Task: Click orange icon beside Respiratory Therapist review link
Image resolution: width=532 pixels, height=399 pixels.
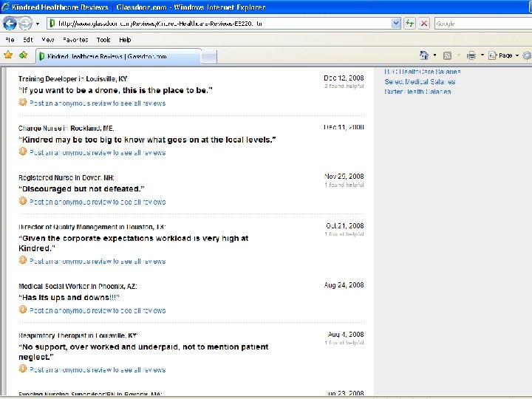Action: [23, 369]
